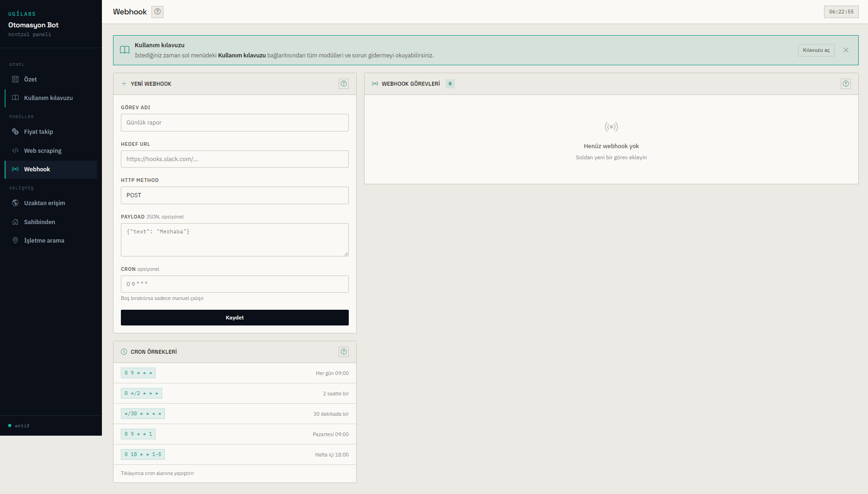Click 'Tıklayınca cron alanına yapıştırır' hint

coord(157,473)
